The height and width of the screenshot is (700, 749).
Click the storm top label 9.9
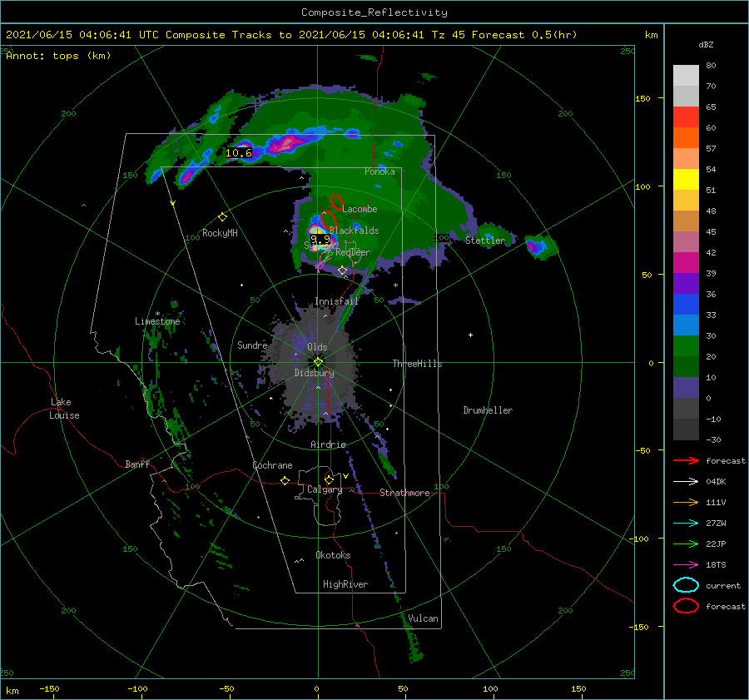[320, 239]
